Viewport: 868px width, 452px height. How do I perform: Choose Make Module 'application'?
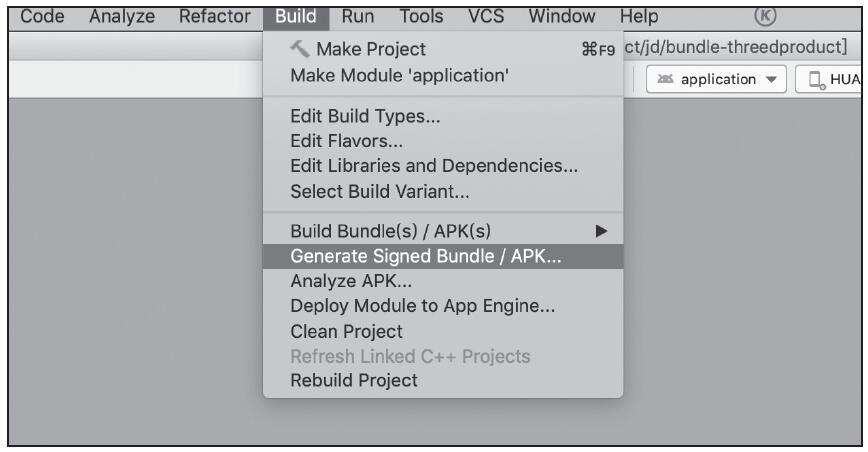(x=406, y=75)
